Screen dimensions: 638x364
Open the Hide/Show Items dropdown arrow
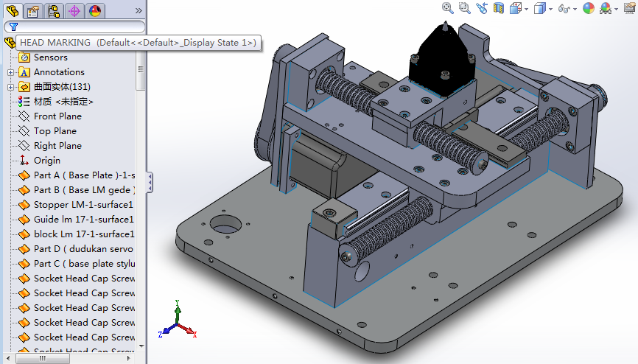575,9
